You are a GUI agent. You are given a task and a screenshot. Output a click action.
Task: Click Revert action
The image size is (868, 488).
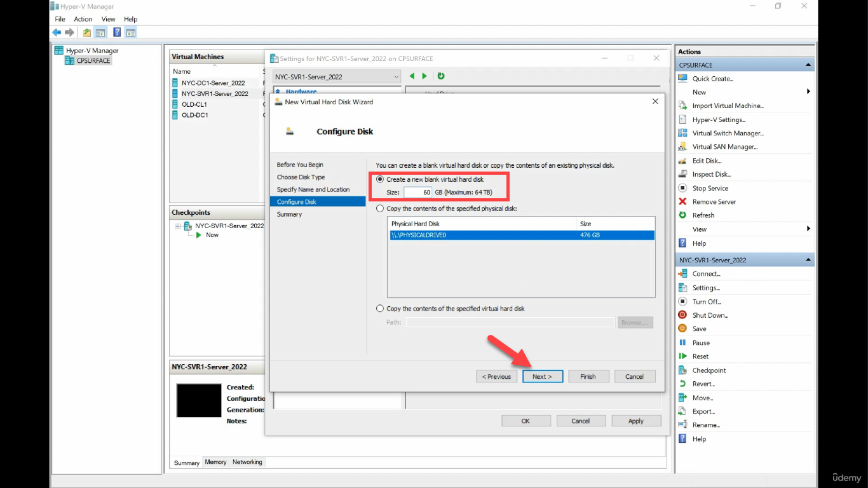click(x=703, y=384)
